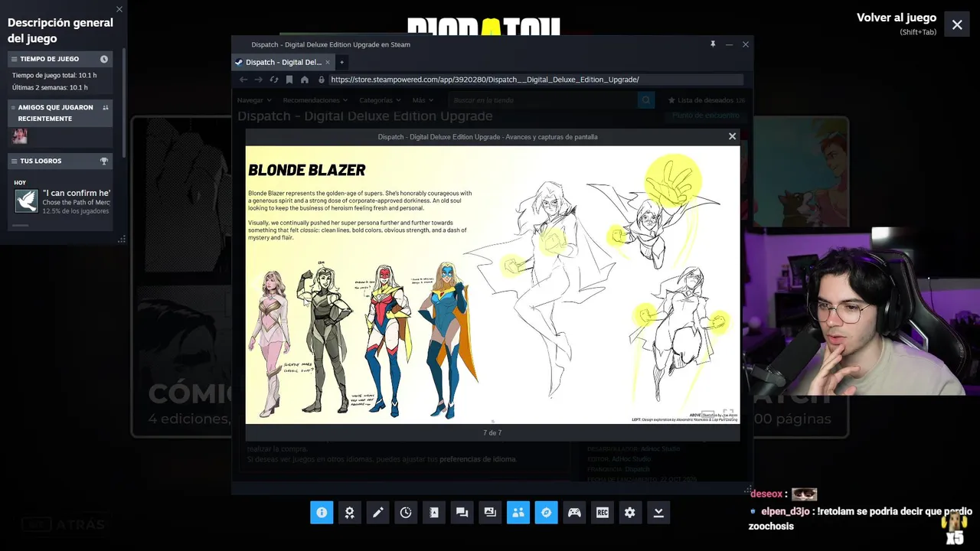Image resolution: width=980 pixels, height=551 pixels.
Task: Go back with the browser back arrow
Action: (x=243, y=80)
